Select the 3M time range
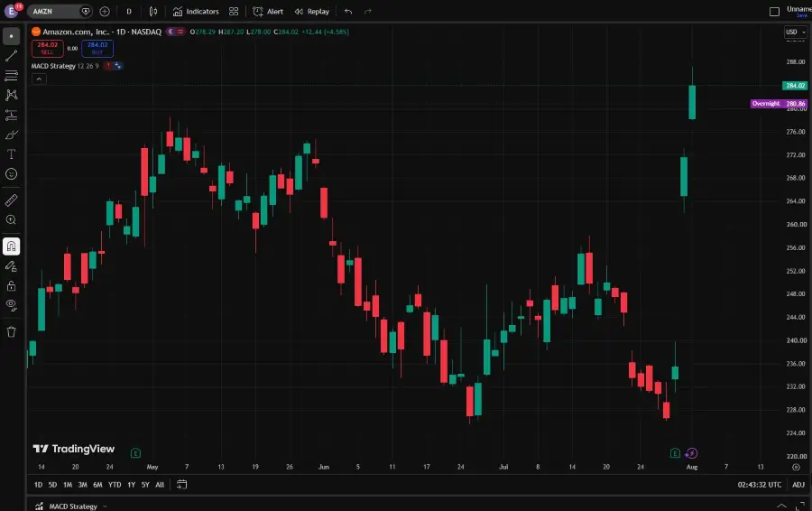Screen dimensions: 812x511 click(x=83, y=485)
